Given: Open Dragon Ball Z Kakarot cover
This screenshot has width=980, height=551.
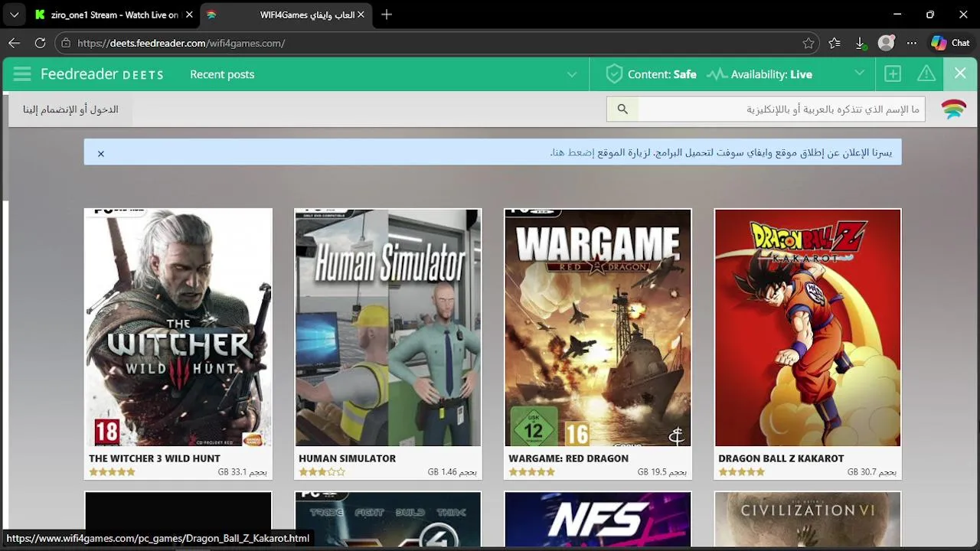Looking at the screenshot, I should click(808, 327).
